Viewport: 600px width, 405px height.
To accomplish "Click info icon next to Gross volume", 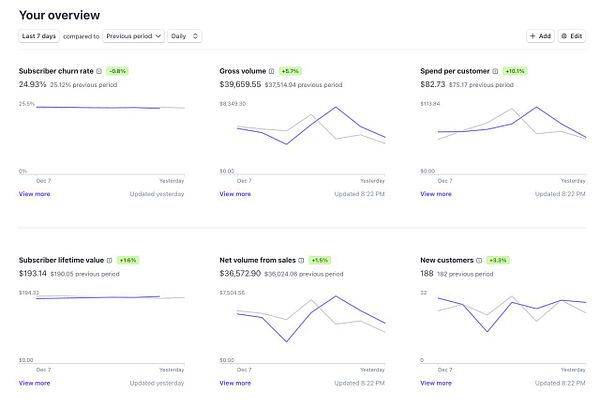I will [x=271, y=71].
